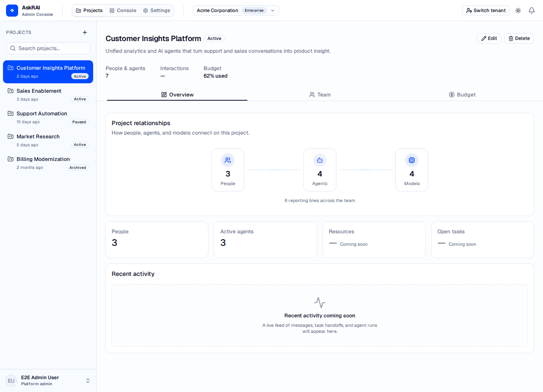Click the Interactions summary label
Image resolution: width=543 pixels, height=392 pixels.
click(x=175, y=68)
